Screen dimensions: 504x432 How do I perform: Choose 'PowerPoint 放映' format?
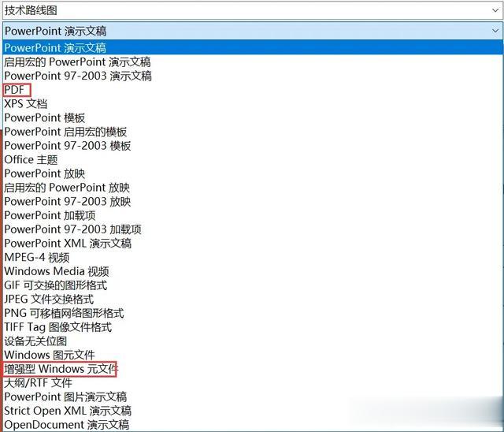[x=253, y=173]
